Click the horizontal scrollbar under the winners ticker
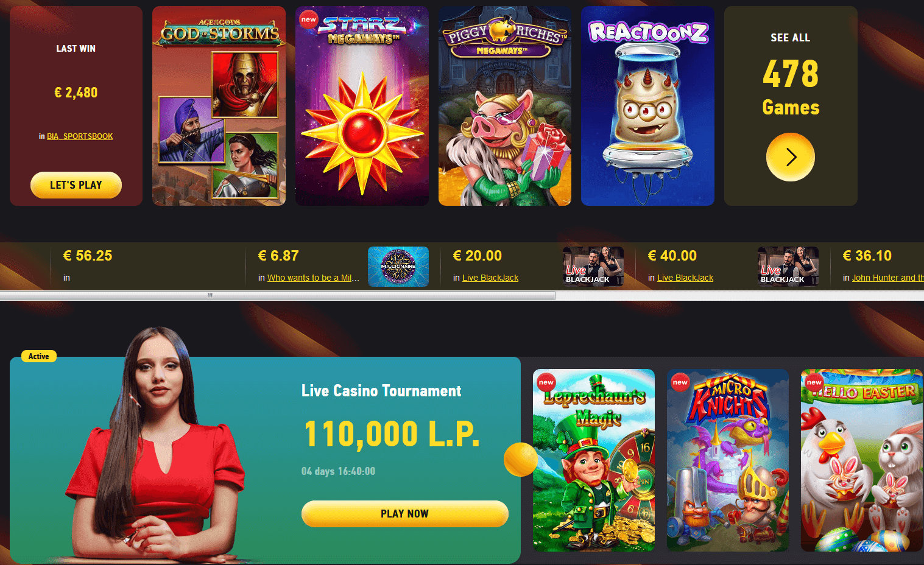This screenshot has width=924, height=565. click(x=278, y=295)
